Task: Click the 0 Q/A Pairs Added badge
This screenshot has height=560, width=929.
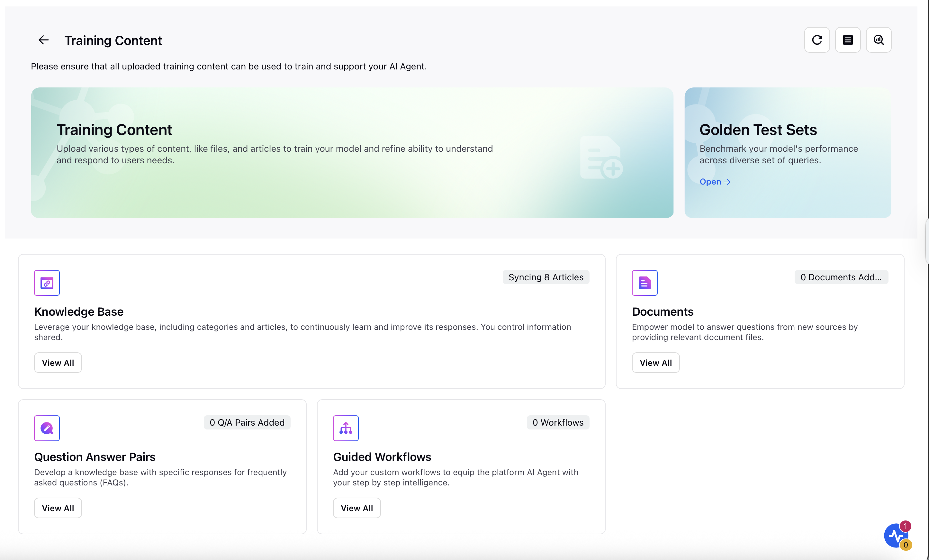Action: coord(247,422)
